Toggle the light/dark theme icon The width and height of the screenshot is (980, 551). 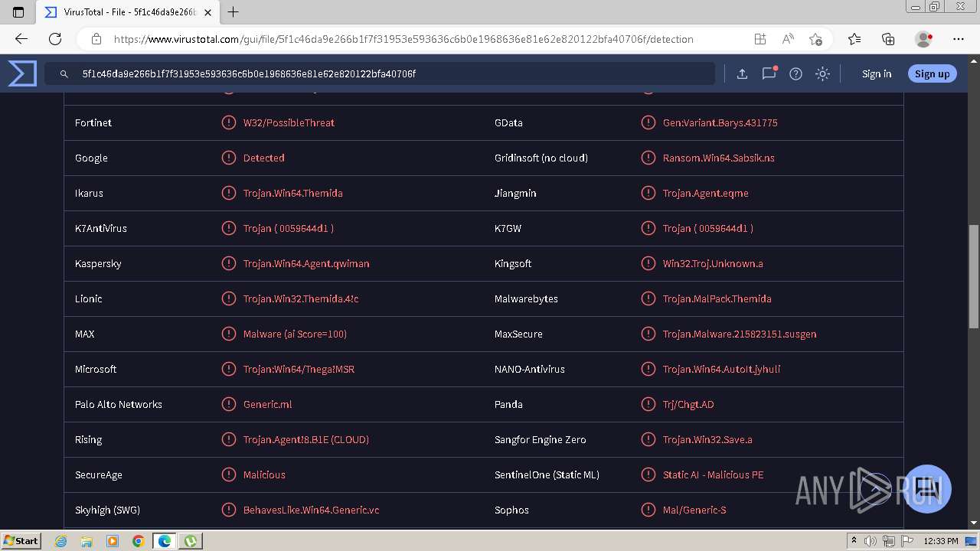point(822,73)
